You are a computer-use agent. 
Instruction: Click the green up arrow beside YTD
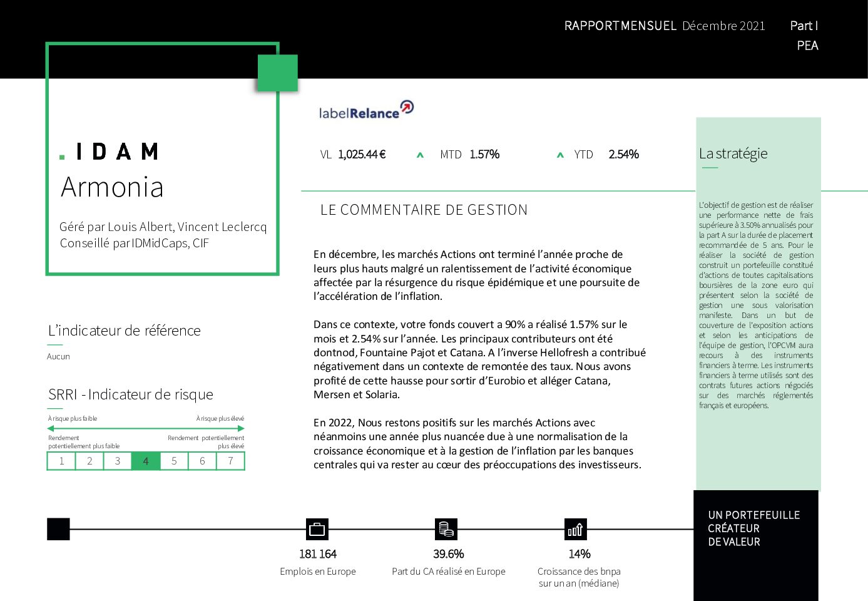pyautogui.click(x=560, y=155)
